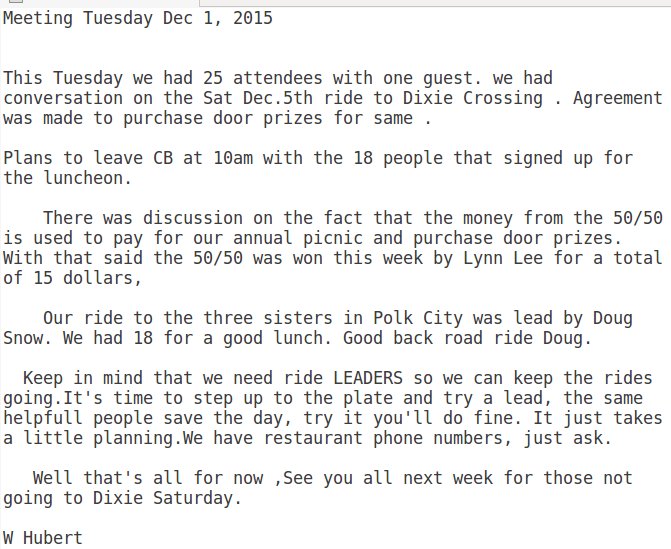
Task: Click the words 'Dixie Crossing' in first paragraph
Action: click(x=472, y=98)
